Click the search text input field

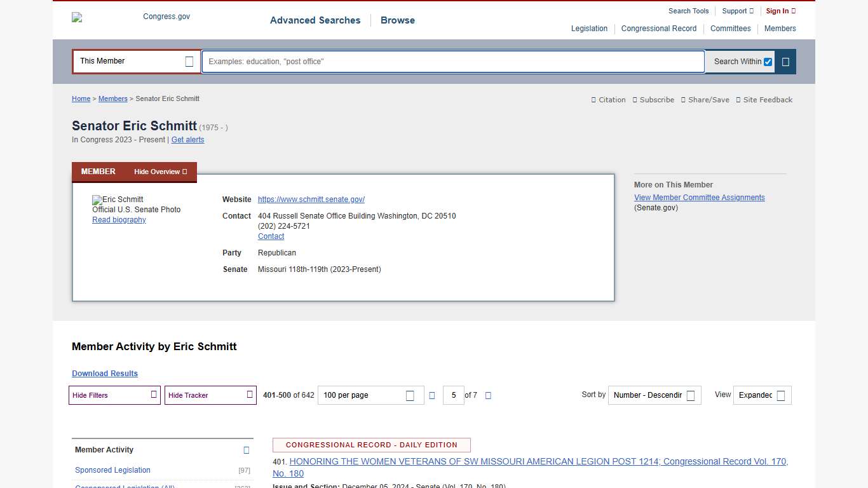tap(452, 62)
